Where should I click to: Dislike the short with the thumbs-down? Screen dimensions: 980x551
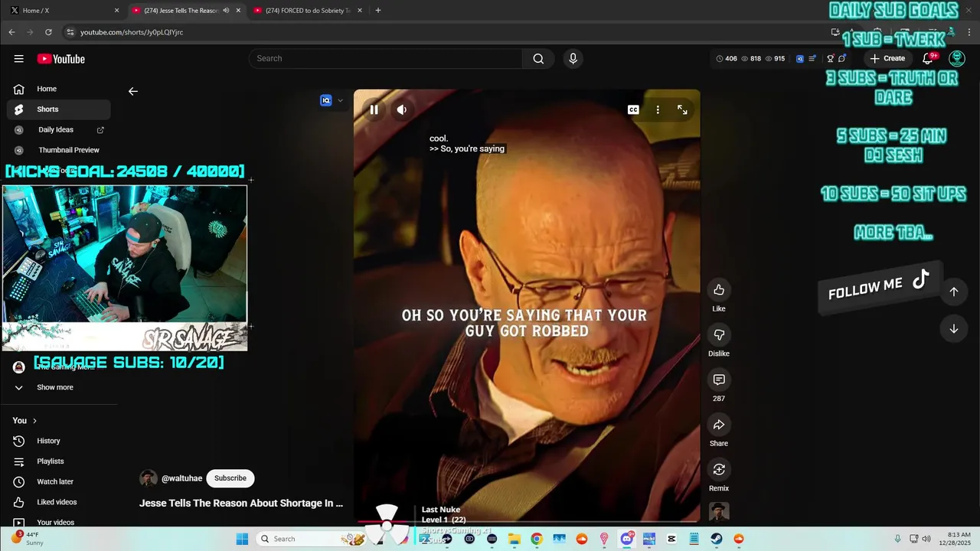(x=719, y=334)
